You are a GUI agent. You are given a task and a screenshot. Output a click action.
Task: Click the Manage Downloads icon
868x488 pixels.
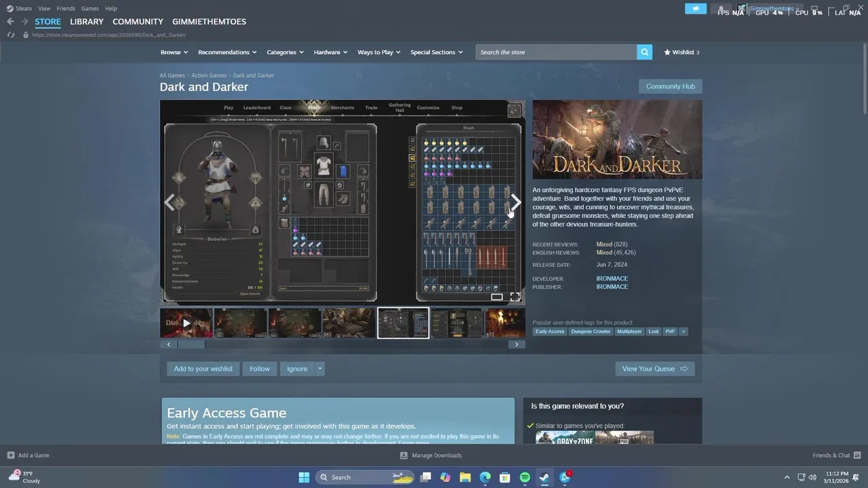[403, 455]
